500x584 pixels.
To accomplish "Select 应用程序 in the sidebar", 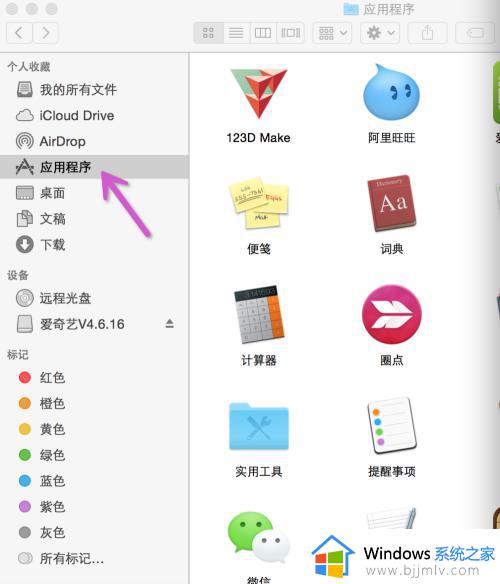I will pos(94,167).
